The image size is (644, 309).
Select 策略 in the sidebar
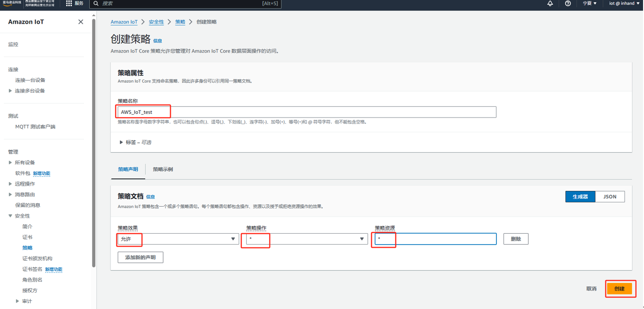(28, 248)
